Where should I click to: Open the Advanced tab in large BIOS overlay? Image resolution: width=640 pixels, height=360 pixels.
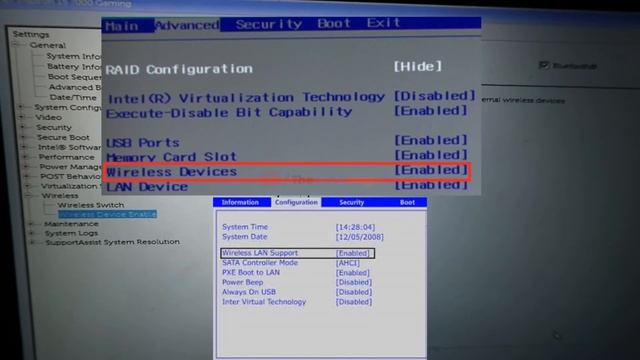tap(187, 25)
